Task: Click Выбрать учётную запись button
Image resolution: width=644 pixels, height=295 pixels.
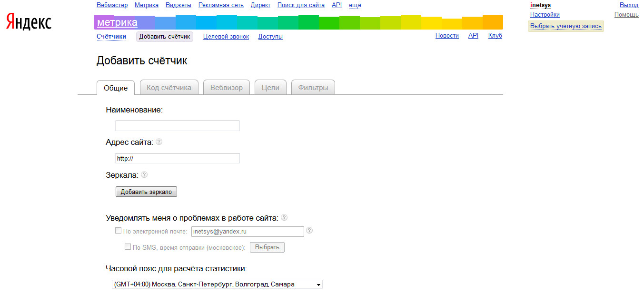Action: coord(566,26)
